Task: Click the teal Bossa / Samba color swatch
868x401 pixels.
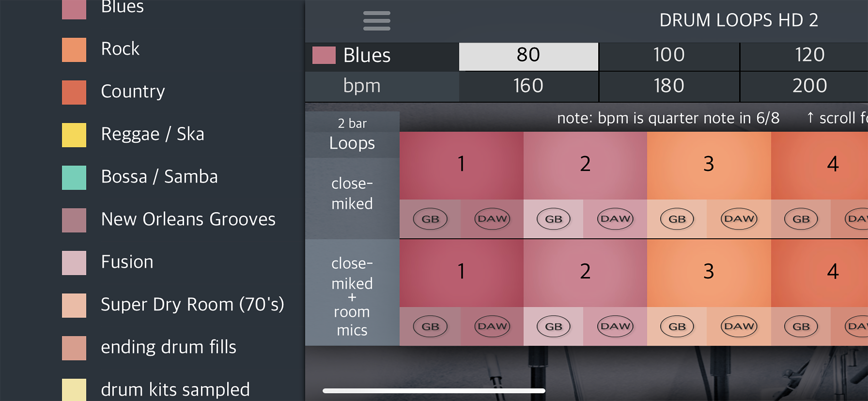Action: click(74, 177)
